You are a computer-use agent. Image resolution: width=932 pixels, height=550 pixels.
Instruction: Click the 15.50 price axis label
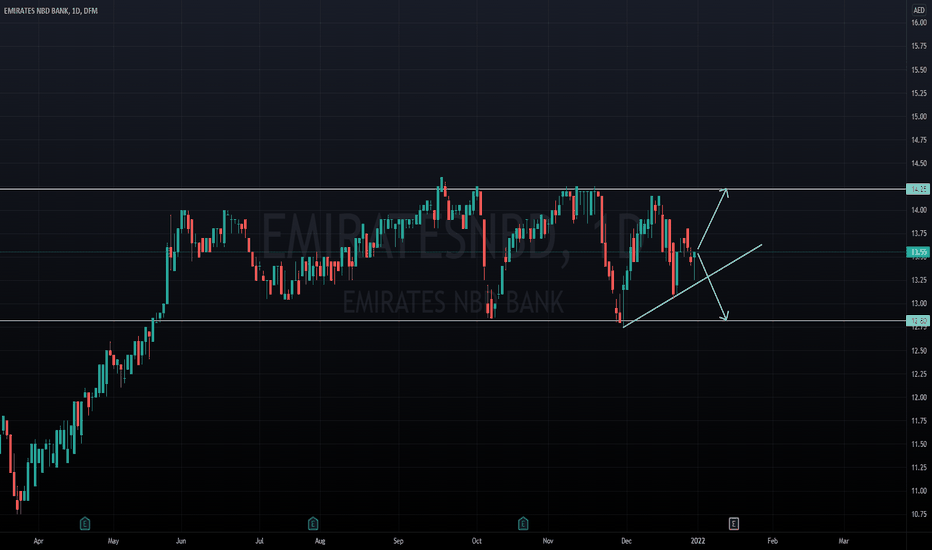(x=919, y=70)
